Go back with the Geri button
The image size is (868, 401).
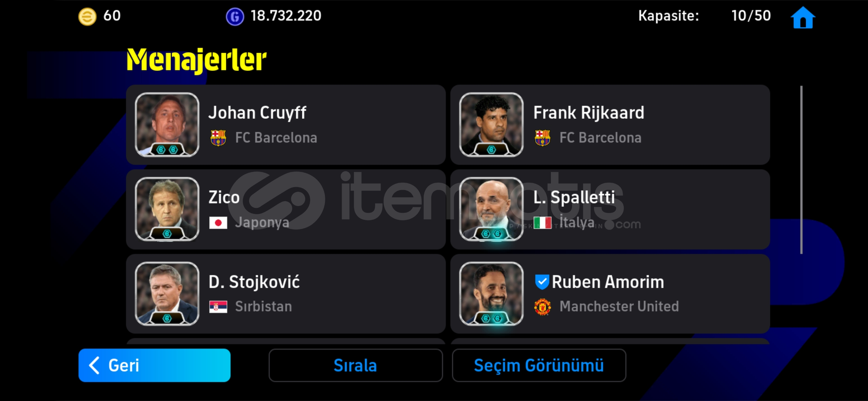point(154,365)
